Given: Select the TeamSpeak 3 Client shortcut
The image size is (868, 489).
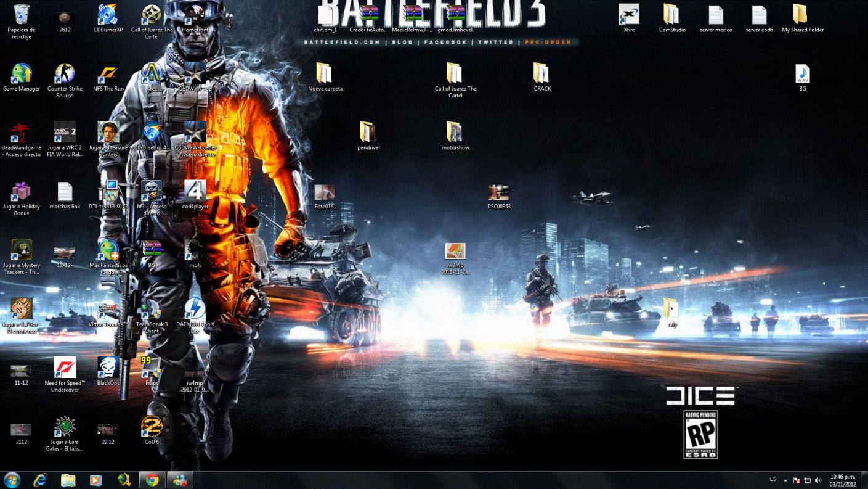Looking at the screenshot, I should click(x=152, y=308).
